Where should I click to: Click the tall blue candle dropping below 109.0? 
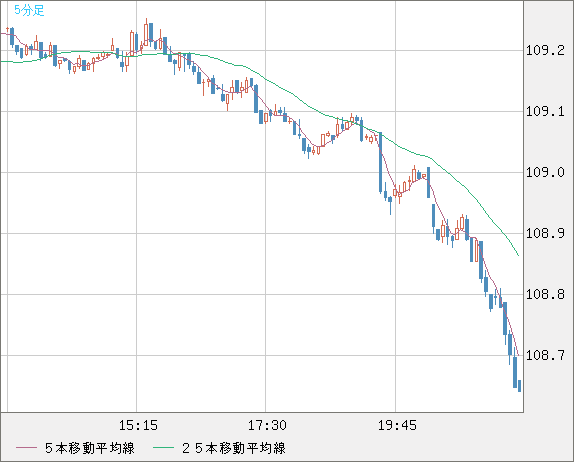[381, 163]
